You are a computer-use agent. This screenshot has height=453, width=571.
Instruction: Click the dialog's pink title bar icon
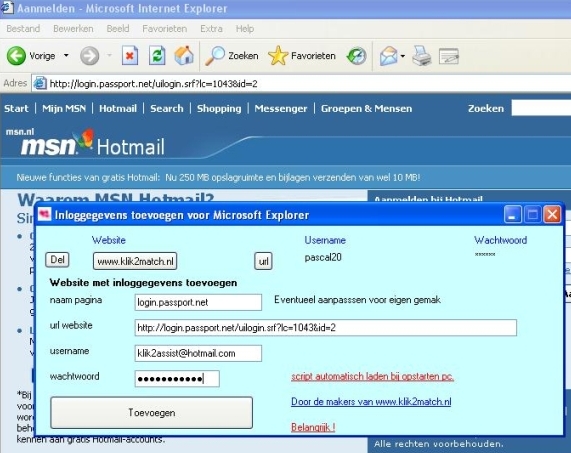click(44, 214)
